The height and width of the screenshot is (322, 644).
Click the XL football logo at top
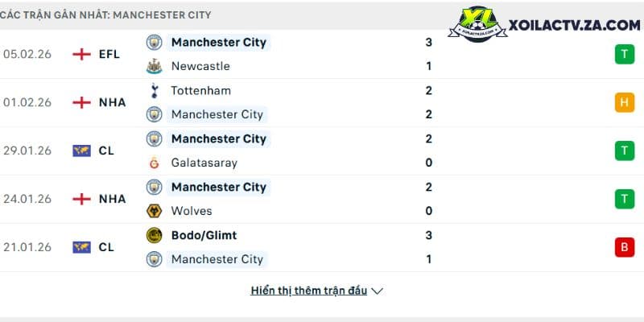tap(477, 24)
